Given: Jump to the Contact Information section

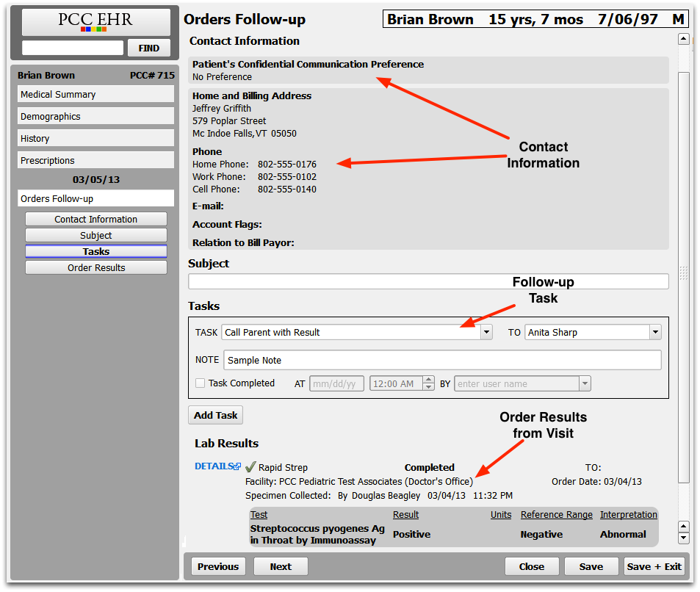Looking at the screenshot, I should coord(96,219).
